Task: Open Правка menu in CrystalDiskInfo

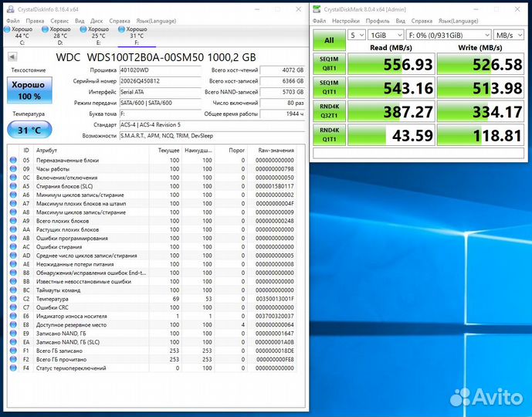Action: [35, 21]
